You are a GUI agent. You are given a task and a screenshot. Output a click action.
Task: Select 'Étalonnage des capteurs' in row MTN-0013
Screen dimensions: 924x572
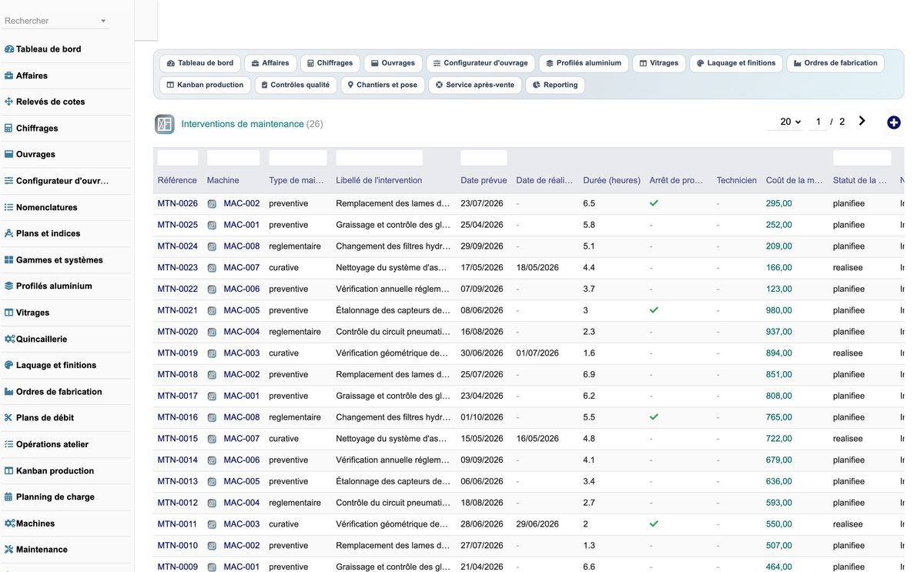tap(393, 481)
